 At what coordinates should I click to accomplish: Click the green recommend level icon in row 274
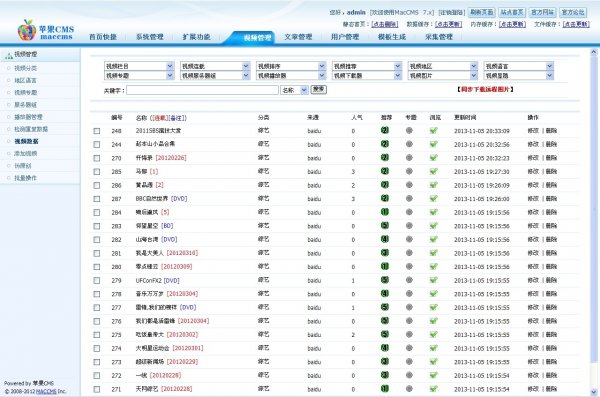[385, 348]
